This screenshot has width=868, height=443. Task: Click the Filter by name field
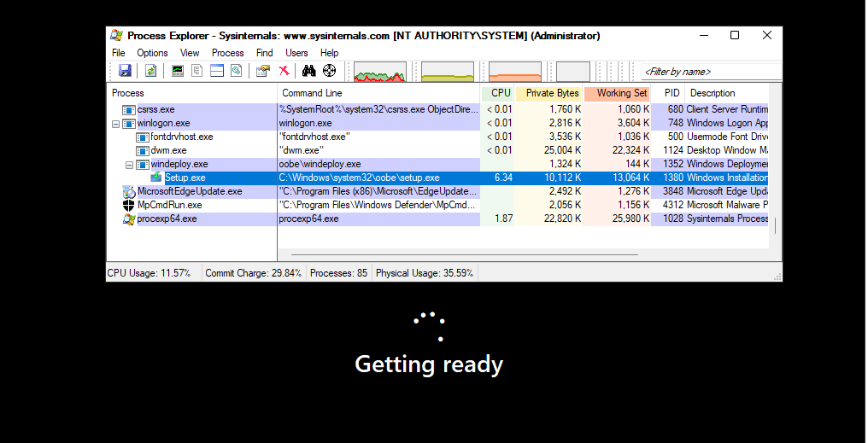[712, 72]
